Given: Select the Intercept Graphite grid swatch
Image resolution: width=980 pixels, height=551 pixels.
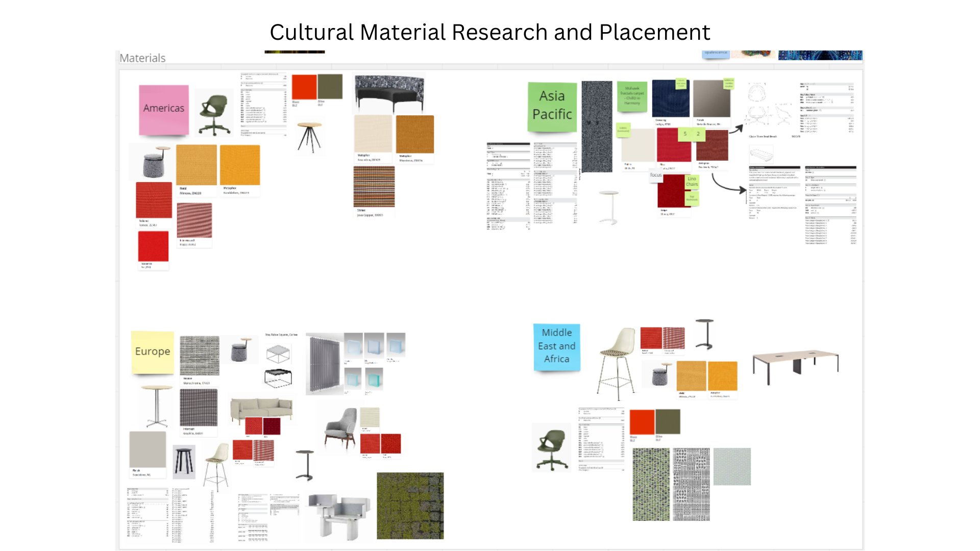Looking at the screenshot, I should [x=199, y=408].
